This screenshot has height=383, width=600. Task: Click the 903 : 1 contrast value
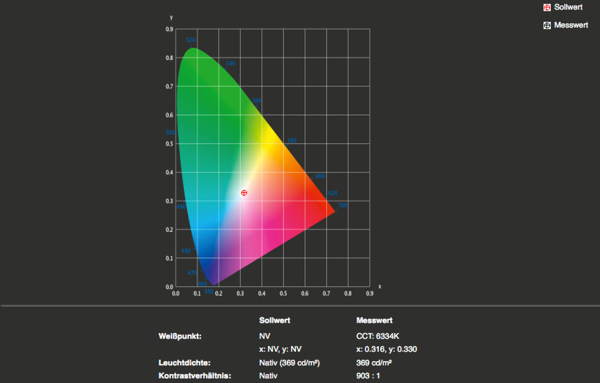click(x=368, y=376)
